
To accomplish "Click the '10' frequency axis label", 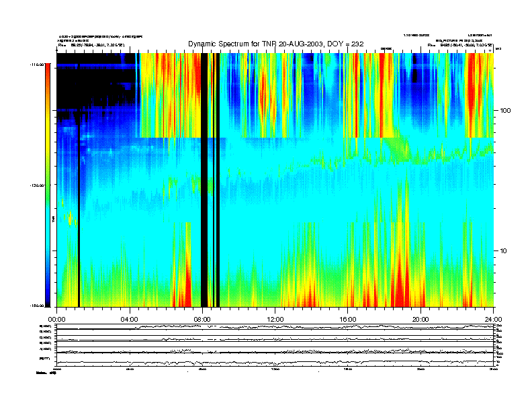I will (504, 251).
